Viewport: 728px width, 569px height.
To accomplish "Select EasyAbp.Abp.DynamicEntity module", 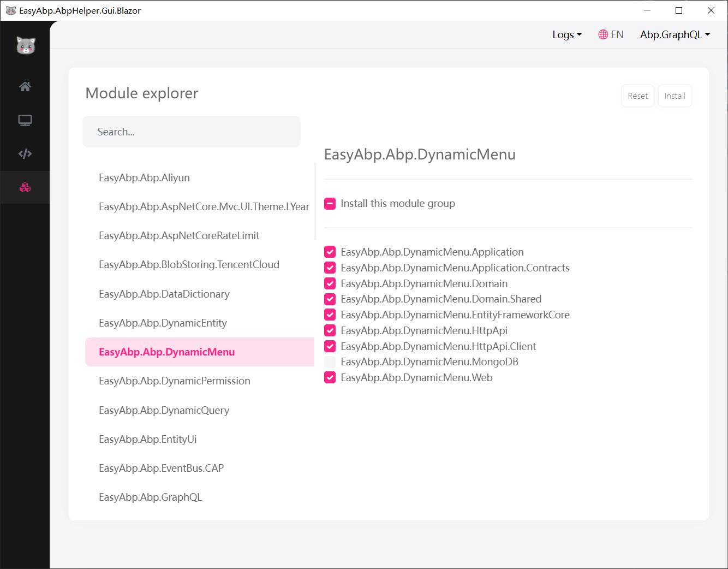I will click(x=200, y=323).
